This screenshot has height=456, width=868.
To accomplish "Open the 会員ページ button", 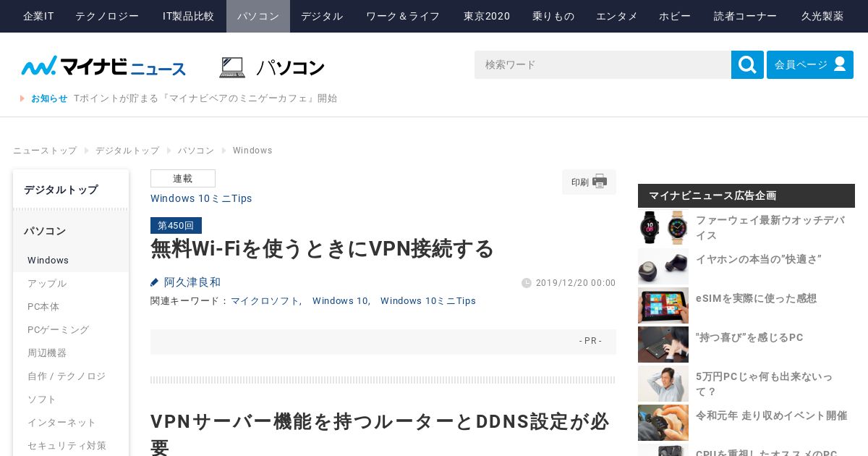I will tap(810, 64).
